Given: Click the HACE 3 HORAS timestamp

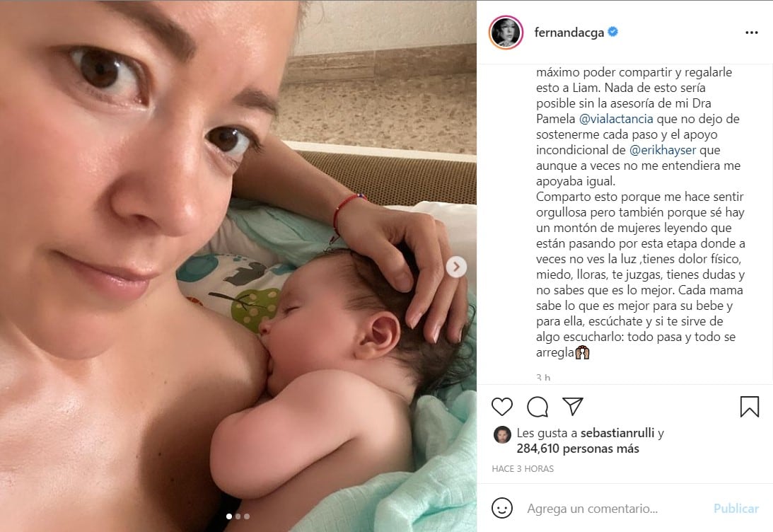Looking at the screenshot, I should [523, 469].
